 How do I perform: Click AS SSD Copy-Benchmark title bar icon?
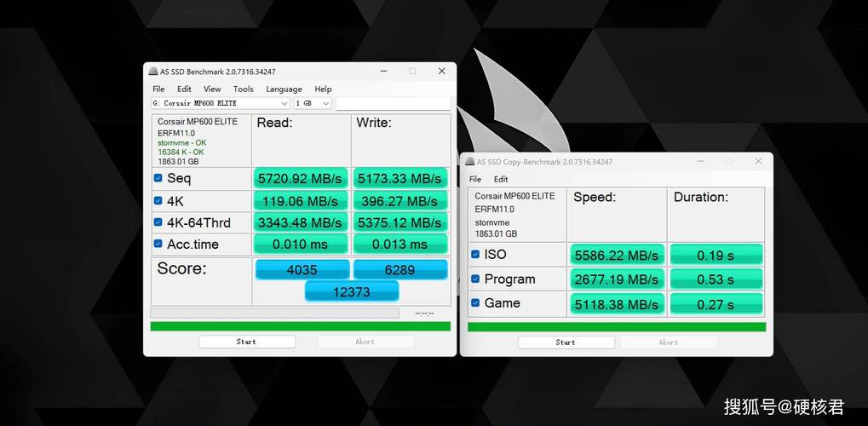tap(469, 162)
